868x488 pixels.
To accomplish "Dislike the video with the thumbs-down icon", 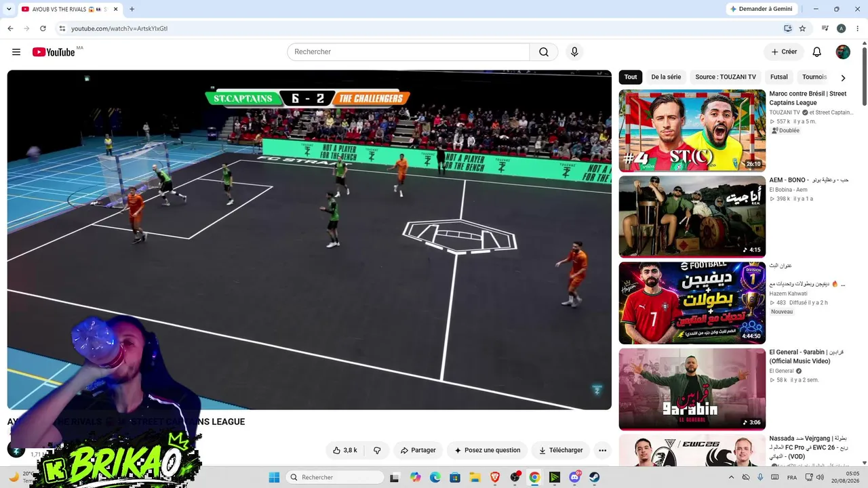I will pos(377,450).
